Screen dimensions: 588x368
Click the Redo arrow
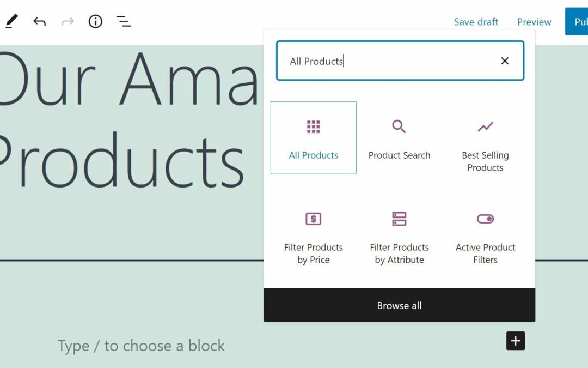68,22
